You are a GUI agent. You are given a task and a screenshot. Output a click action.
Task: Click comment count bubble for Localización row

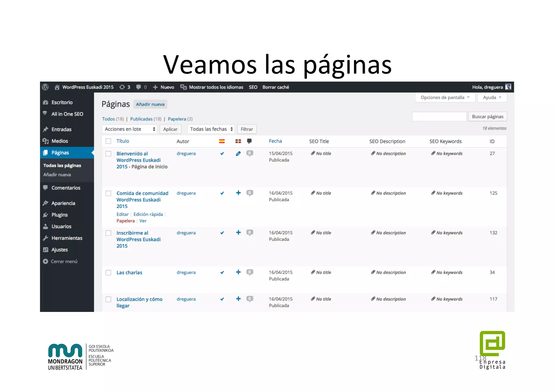[250, 299]
